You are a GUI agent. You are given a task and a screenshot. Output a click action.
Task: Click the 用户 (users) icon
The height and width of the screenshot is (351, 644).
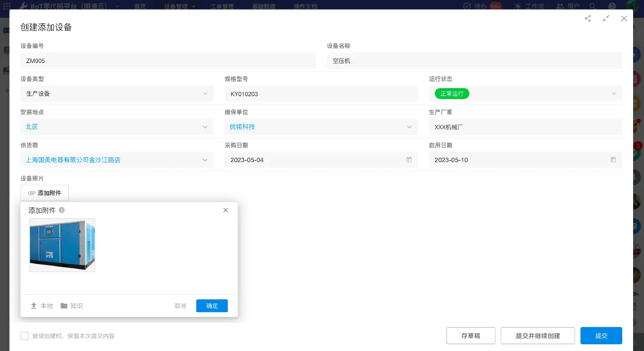point(560,6)
